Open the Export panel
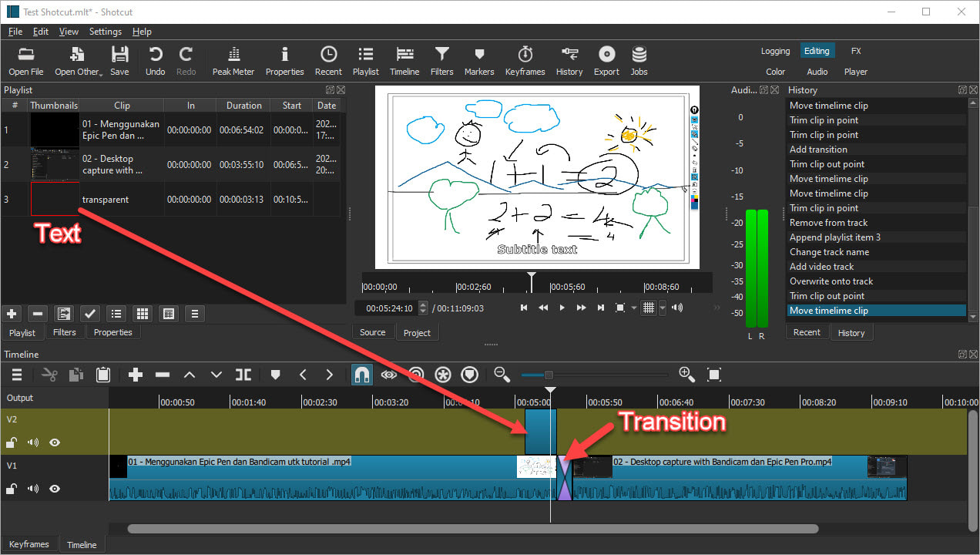This screenshot has height=555, width=980. click(606, 61)
